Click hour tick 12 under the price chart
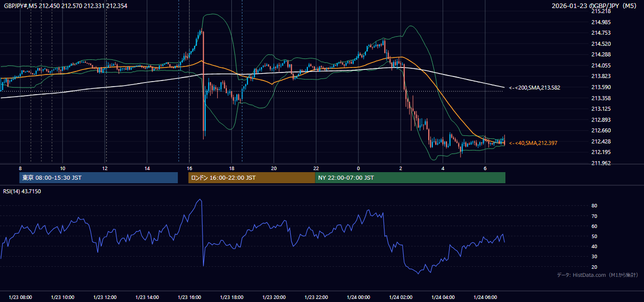 [x=105, y=168]
